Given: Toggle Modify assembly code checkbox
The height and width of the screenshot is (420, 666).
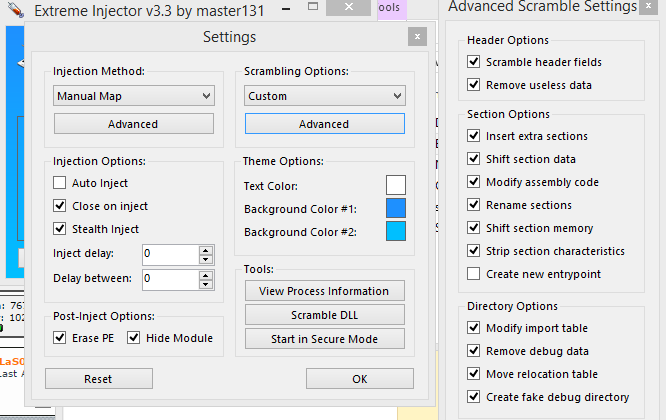Looking at the screenshot, I should tap(474, 182).
